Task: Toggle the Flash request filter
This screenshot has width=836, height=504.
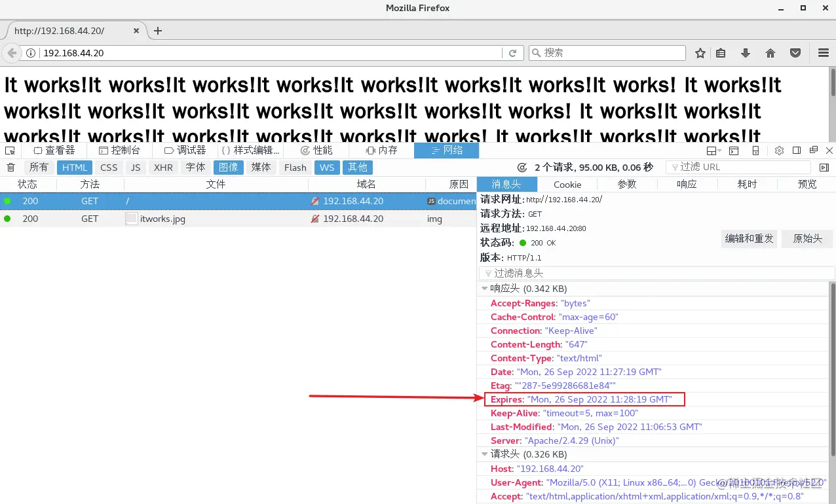Action: click(295, 168)
